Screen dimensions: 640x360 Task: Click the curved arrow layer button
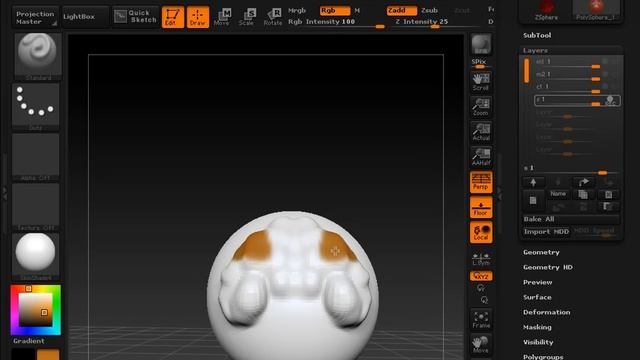tap(584, 182)
